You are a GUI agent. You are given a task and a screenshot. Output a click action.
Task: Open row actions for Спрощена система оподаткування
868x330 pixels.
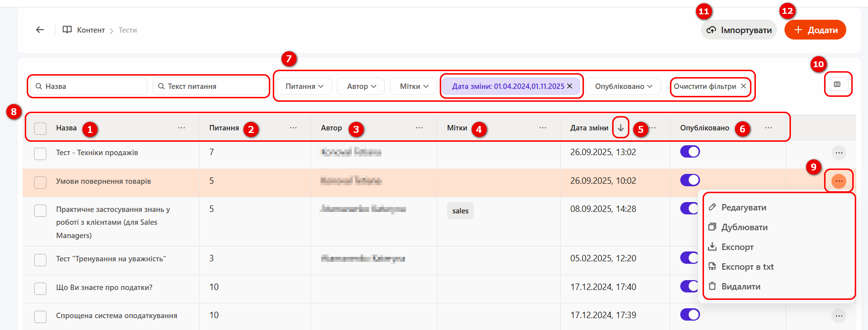(838, 316)
